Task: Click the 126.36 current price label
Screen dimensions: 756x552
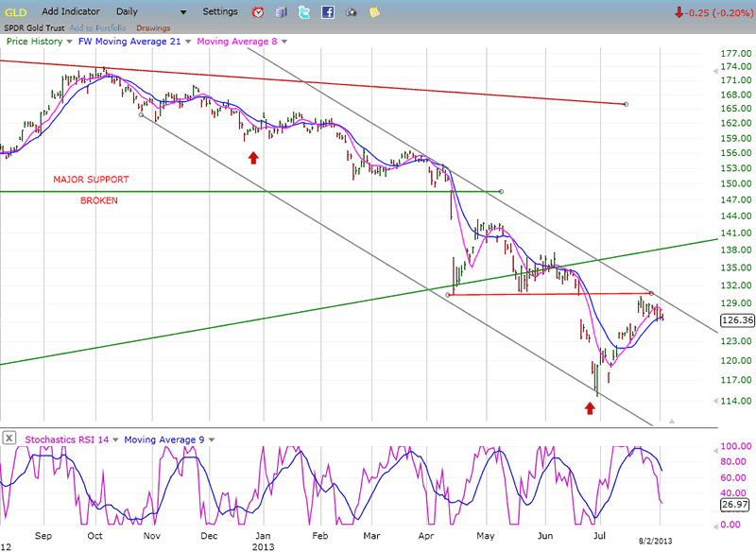Action: (x=735, y=320)
